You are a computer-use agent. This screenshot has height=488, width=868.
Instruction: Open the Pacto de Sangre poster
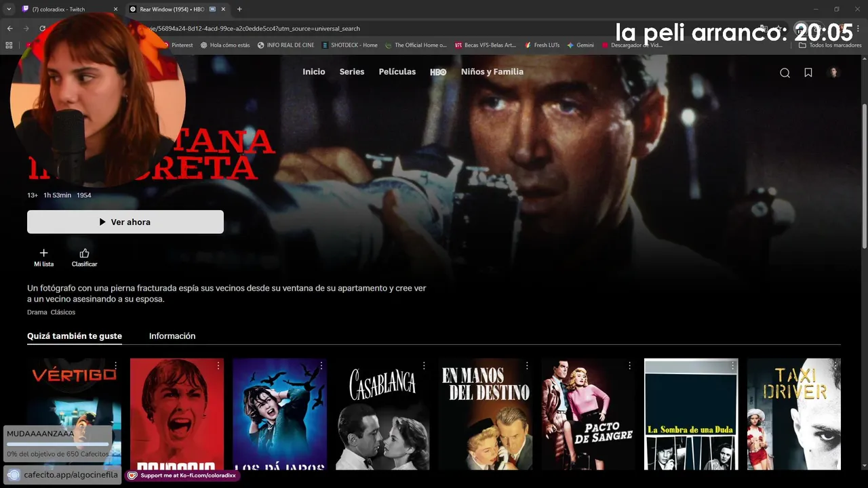(588, 414)
